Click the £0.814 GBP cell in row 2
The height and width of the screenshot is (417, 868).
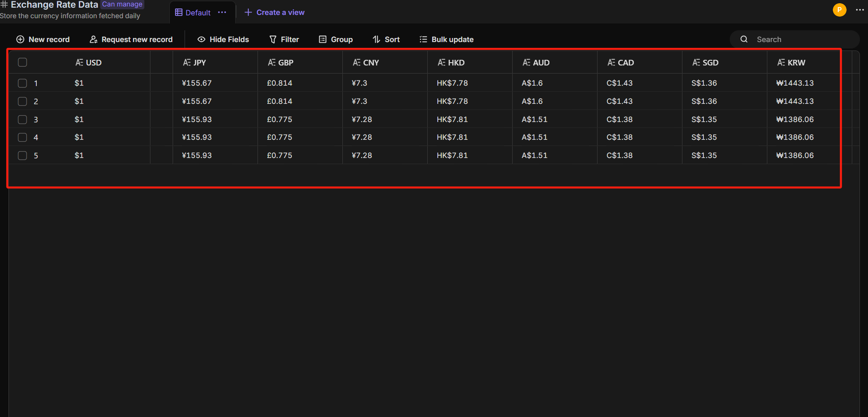click(300, 101)
